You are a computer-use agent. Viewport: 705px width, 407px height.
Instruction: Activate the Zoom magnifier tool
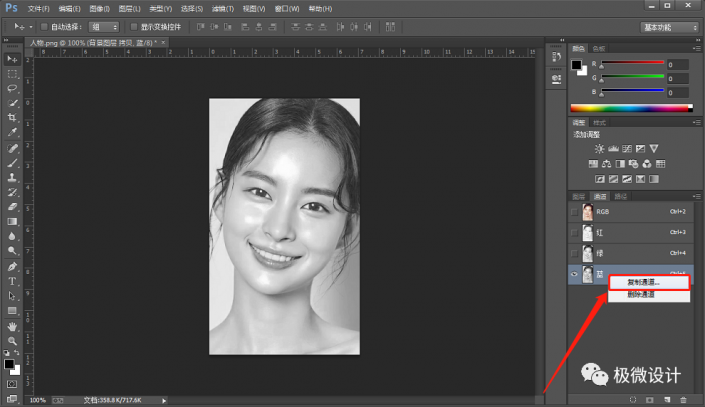click(x=13, y=340)
